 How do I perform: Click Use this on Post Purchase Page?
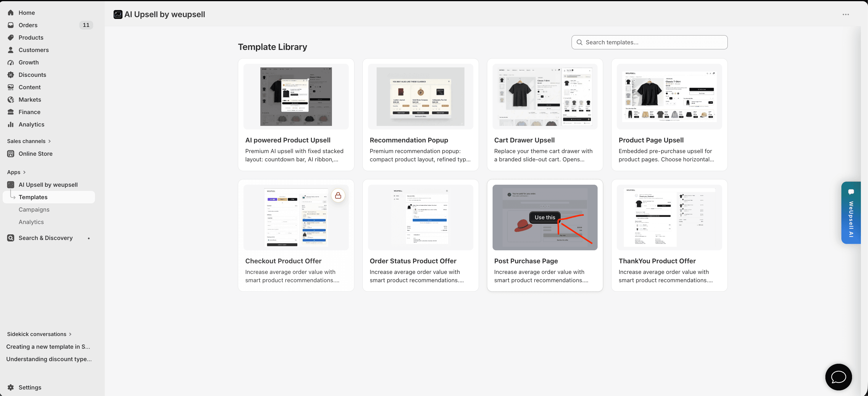click(545, 218)
